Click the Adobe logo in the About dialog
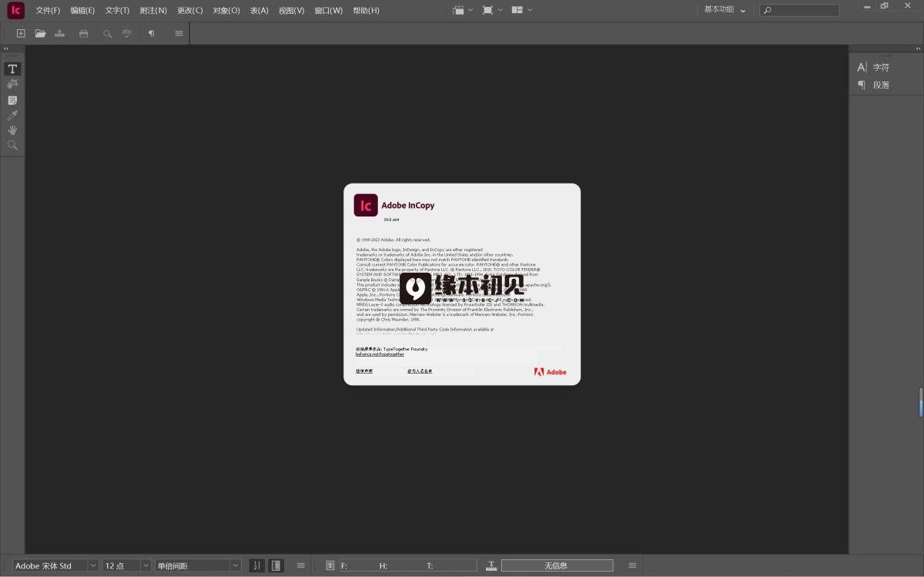Image resolution: width=924 pixels, height=577 pixels. click(x=550, y=372)
